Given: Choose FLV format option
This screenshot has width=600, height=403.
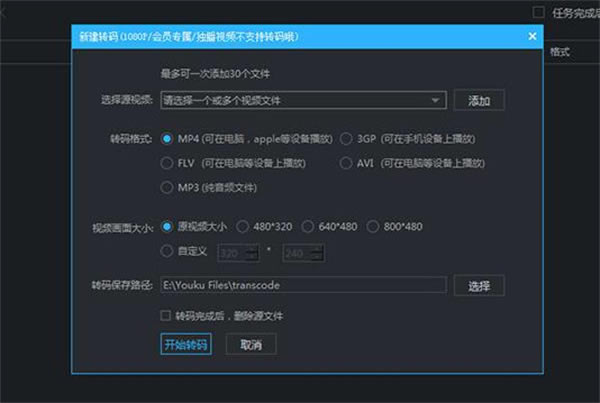Looking at the screenshot, I should [x=166, y=163].
